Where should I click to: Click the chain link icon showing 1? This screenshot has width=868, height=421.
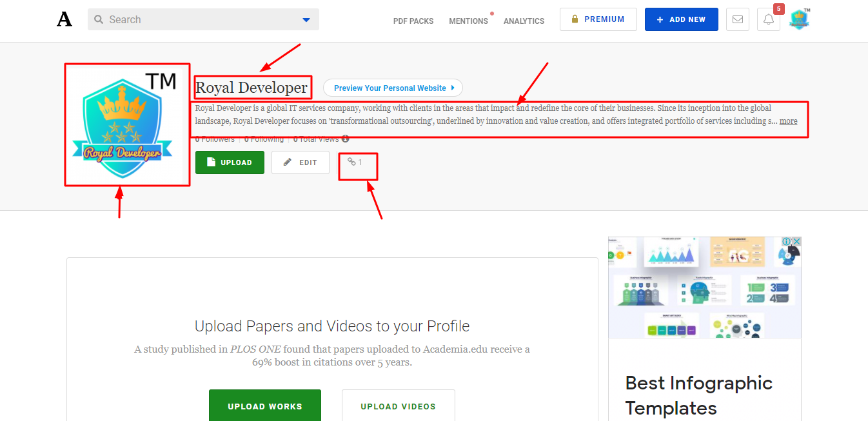(351, 162)
